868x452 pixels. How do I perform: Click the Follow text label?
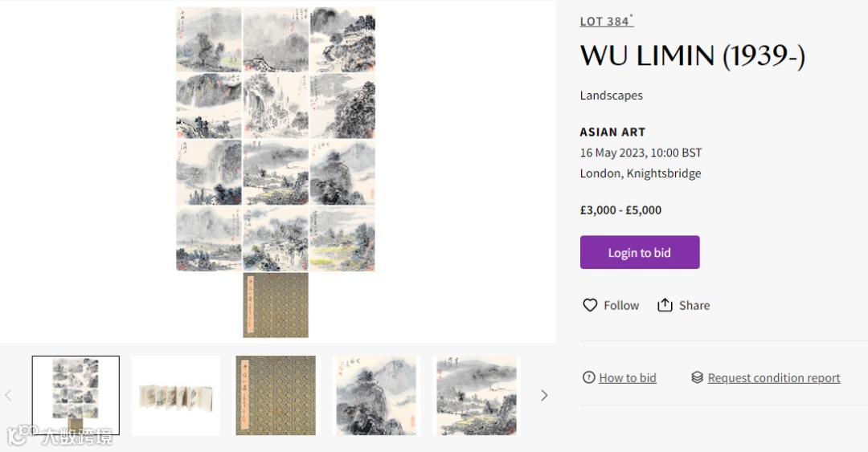point(621,305)
